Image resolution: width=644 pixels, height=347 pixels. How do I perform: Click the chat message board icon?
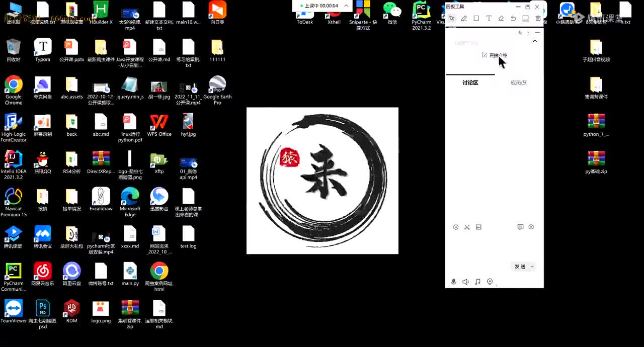[520, 227]
